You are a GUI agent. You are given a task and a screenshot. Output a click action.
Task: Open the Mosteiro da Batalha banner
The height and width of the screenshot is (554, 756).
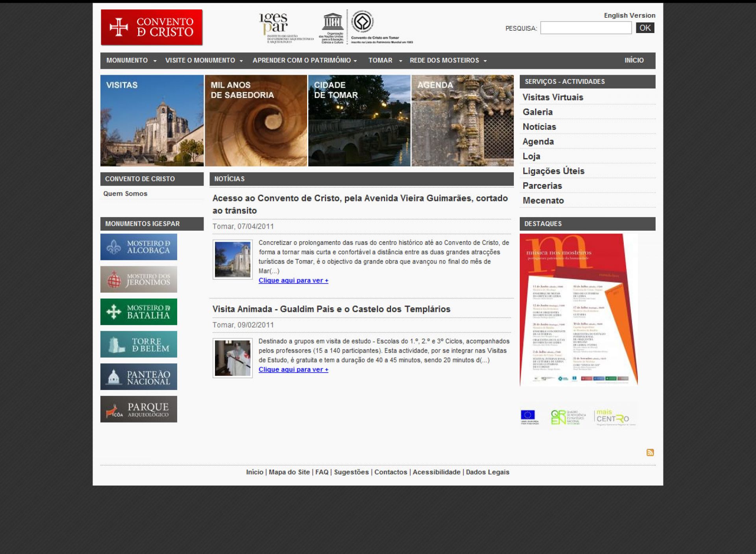(139, 312)
